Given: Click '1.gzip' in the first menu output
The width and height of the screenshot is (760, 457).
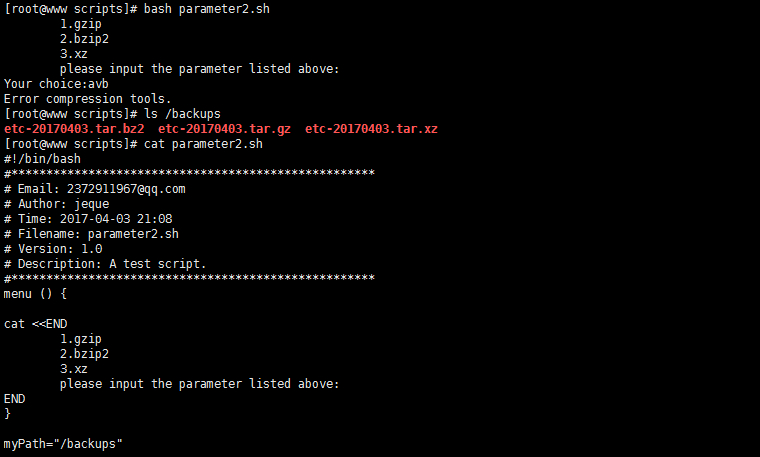Looking at the screenshot, I should click(x=81, y=24).
